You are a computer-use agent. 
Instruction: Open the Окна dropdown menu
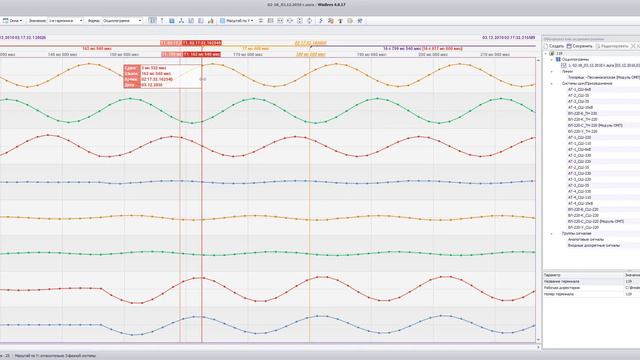(12, 20)
